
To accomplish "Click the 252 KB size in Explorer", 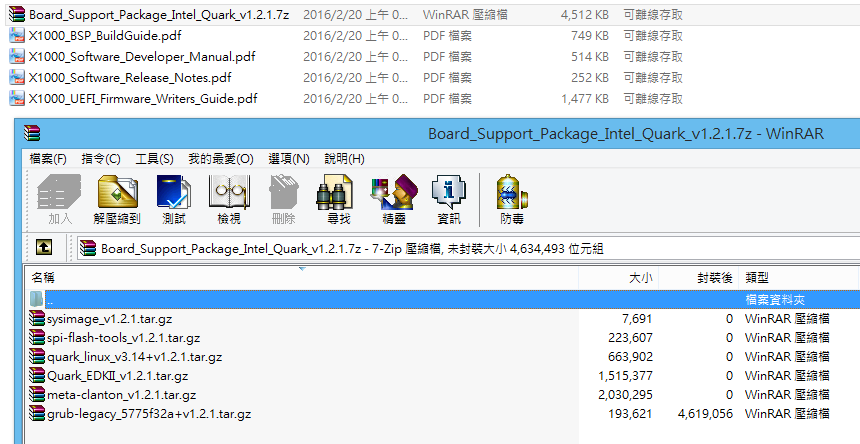I will coord(590,78).
